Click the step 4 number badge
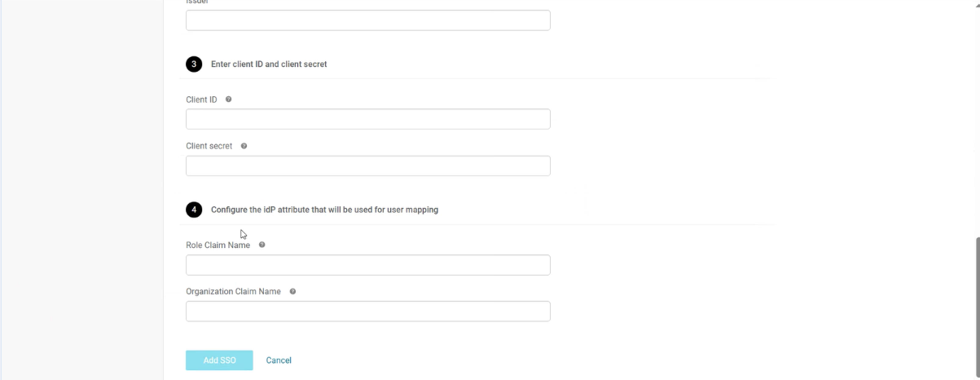 click(194, 210)
